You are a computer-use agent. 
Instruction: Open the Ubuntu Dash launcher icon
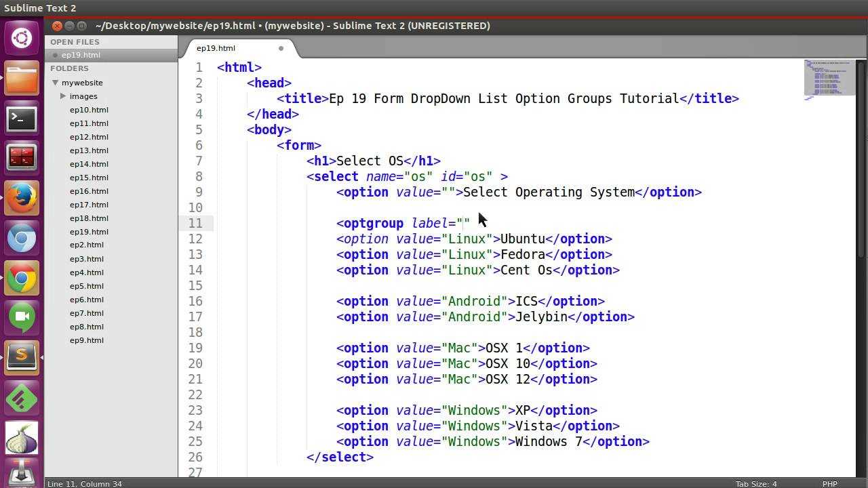tap(22, 37)
